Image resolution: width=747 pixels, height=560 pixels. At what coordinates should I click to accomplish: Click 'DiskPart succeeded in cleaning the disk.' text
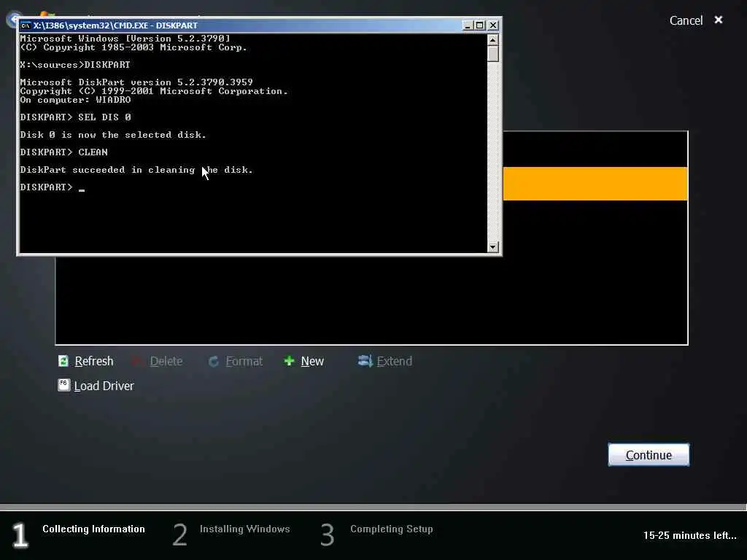136,170
